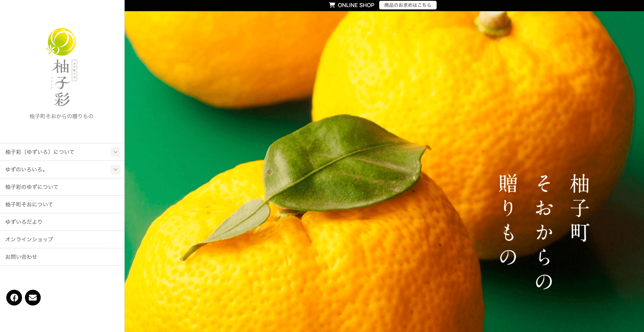
Task: Open the Facebook icon link
Action: click(14, 298)
